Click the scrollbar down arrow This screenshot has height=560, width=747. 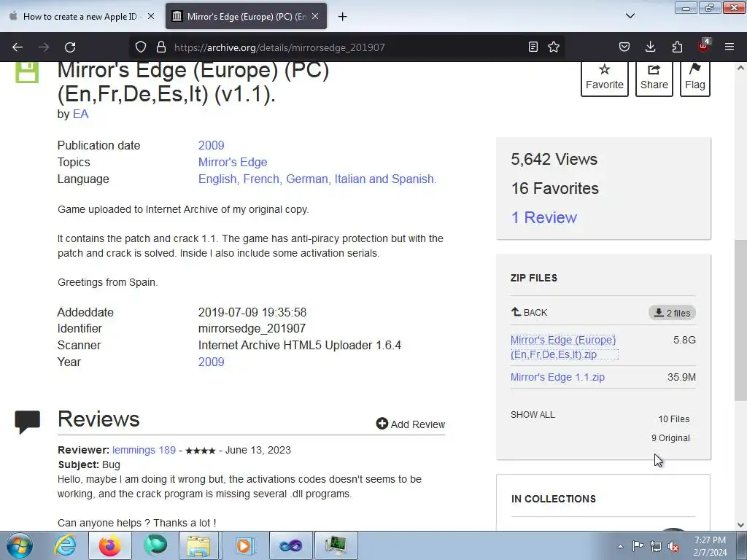pyautogui.click(x=740, y=525)
